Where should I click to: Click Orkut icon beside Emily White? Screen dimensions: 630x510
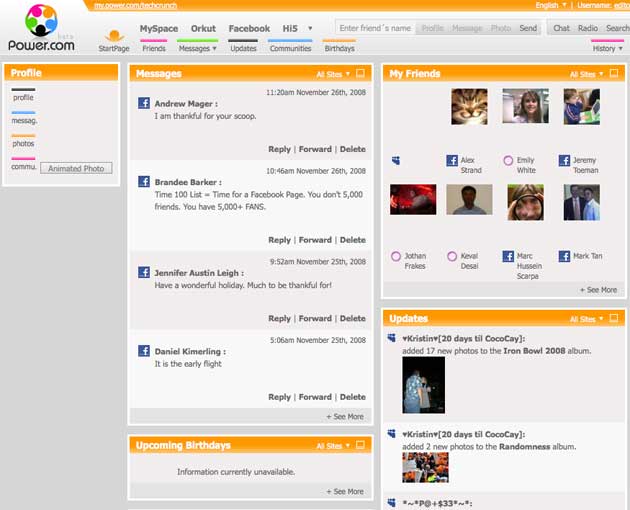508,160
